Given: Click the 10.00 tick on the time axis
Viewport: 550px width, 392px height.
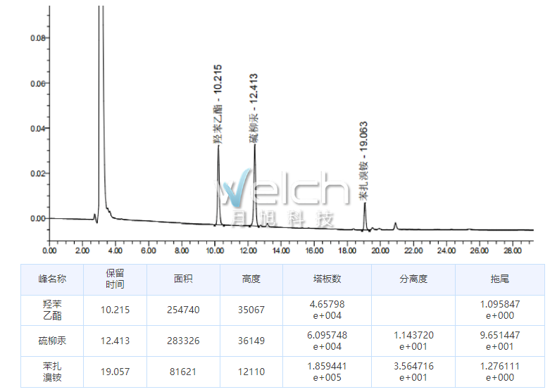Looking at the screenshot, I should (x=214, y=251).
